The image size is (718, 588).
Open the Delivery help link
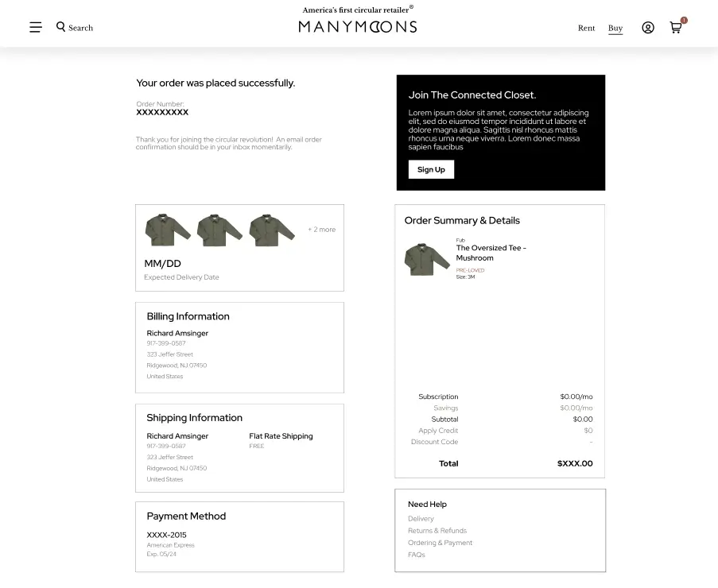[x=421, y=519]
